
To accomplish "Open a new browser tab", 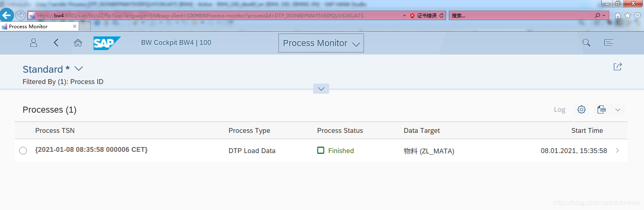I will point(85,26).
